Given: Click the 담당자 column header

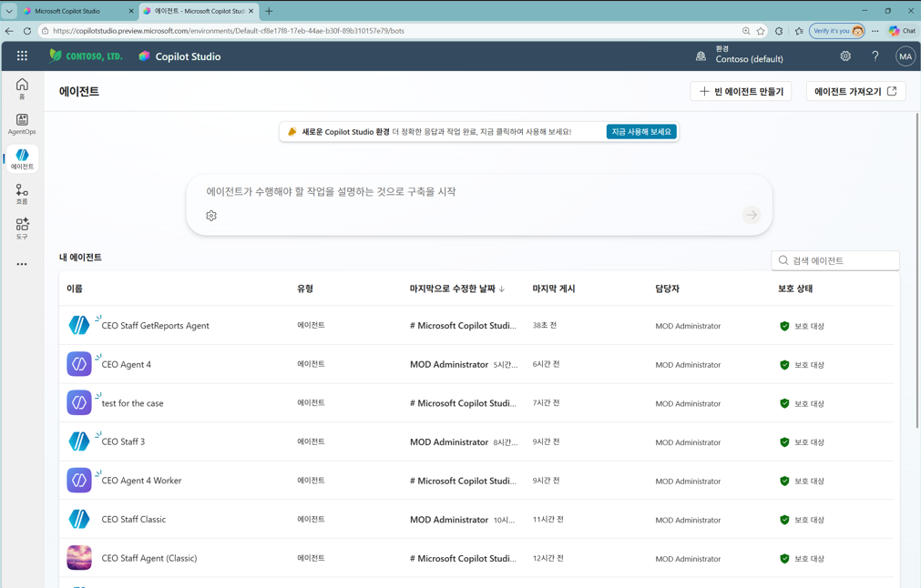Looking at the screenshot, I should (x=667, y=289).
